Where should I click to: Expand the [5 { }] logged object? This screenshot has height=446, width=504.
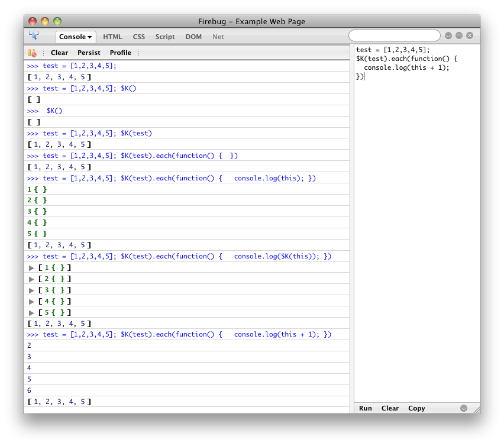point(32,313)
